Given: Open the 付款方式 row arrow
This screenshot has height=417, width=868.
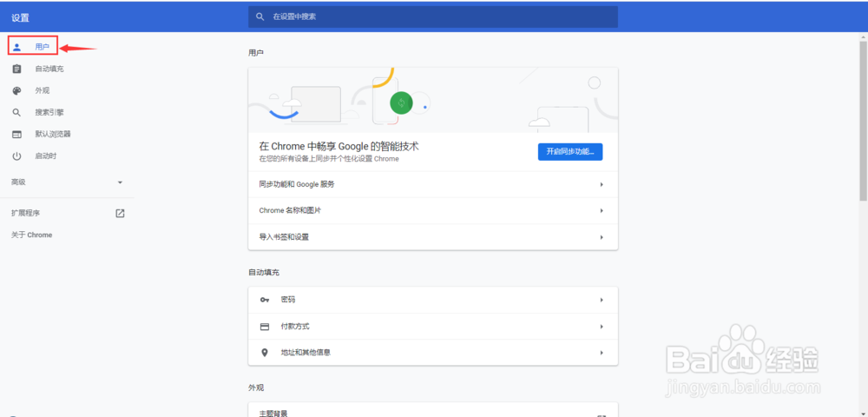Looking at the screenshot, I should 602,326.
